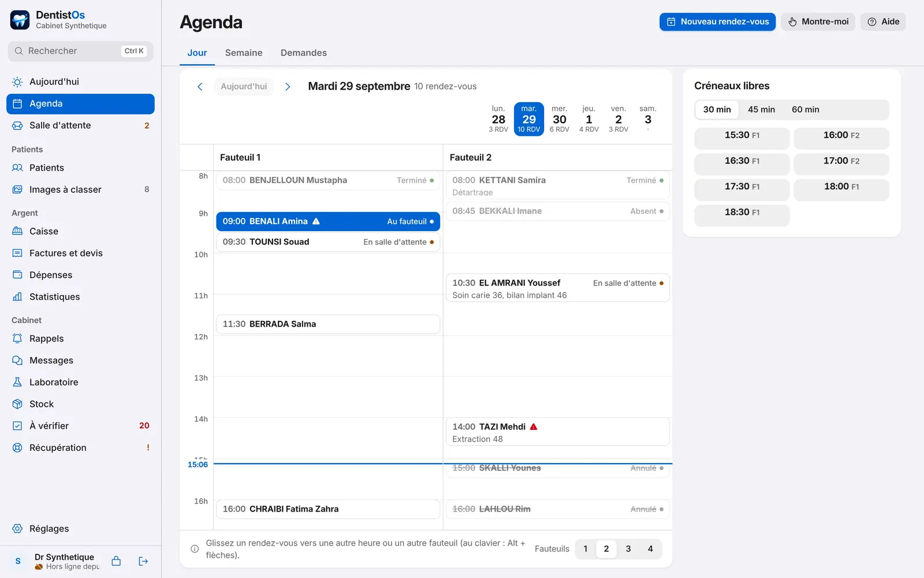Switch to the Demandes tab

point(304,53)
